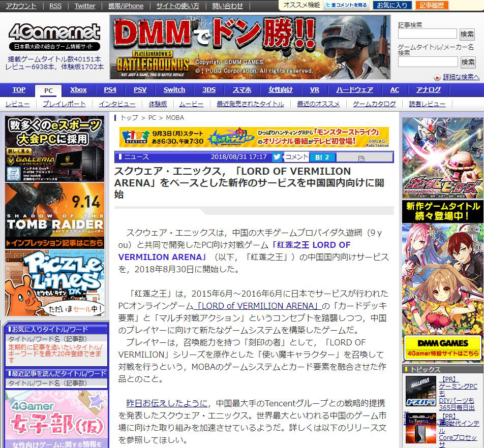
Task: Open the 記事履歴 article history button
Action: click(x=432, y=5)
